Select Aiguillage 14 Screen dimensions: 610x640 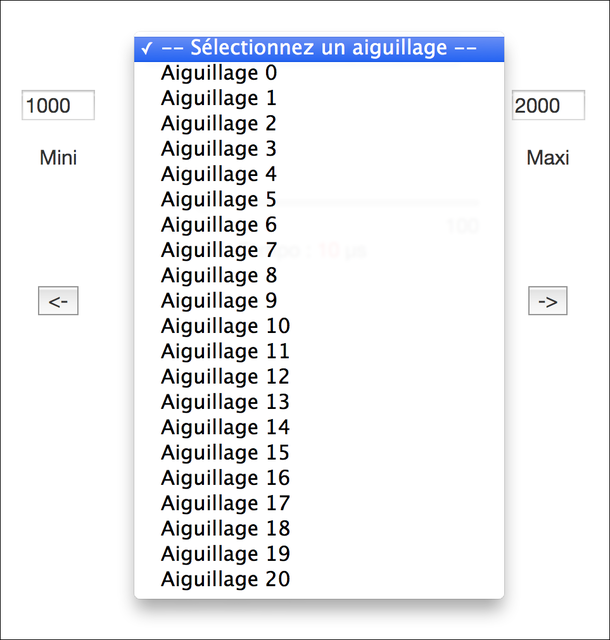[x=319, y=428]
